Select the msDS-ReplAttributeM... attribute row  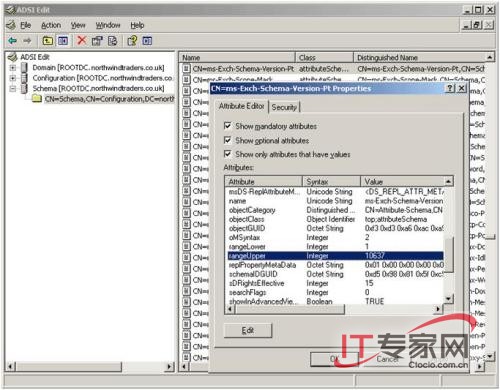click(x=335, y=192)
